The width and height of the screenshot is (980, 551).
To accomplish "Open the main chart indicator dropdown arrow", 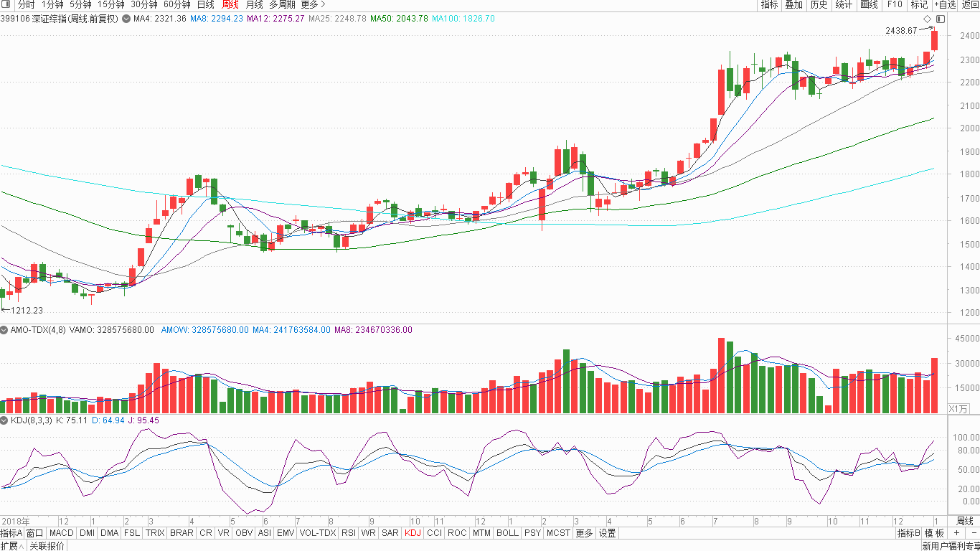I will [126, 19].
